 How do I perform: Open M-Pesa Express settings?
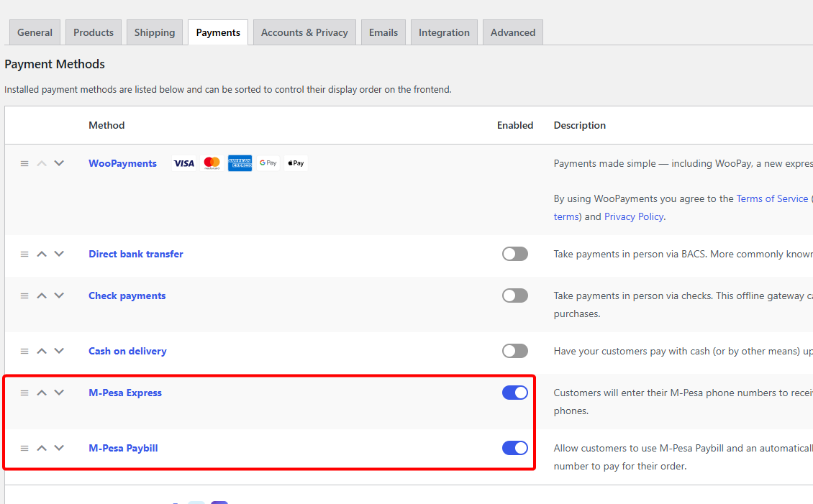tap(125, 393)
